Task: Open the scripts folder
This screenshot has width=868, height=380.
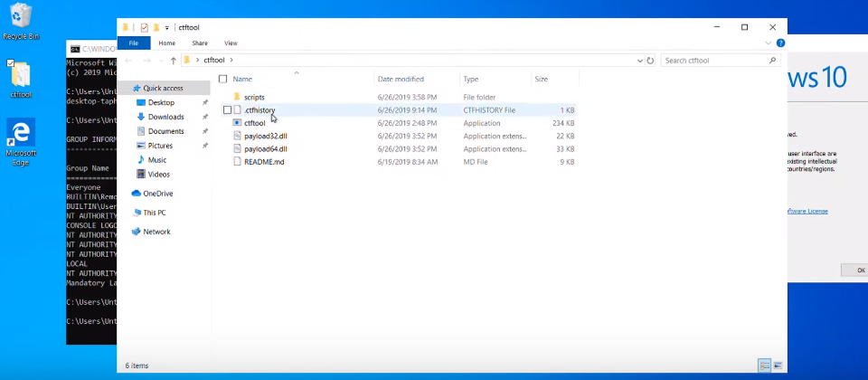Action: [x=254, y=97]
